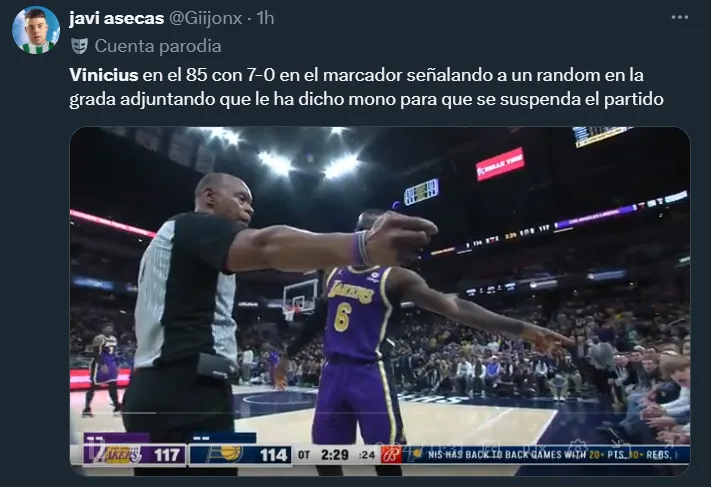Expand the video to fullscreen
The width and height of the screenshot is (711, 487).
pos(667,447)
